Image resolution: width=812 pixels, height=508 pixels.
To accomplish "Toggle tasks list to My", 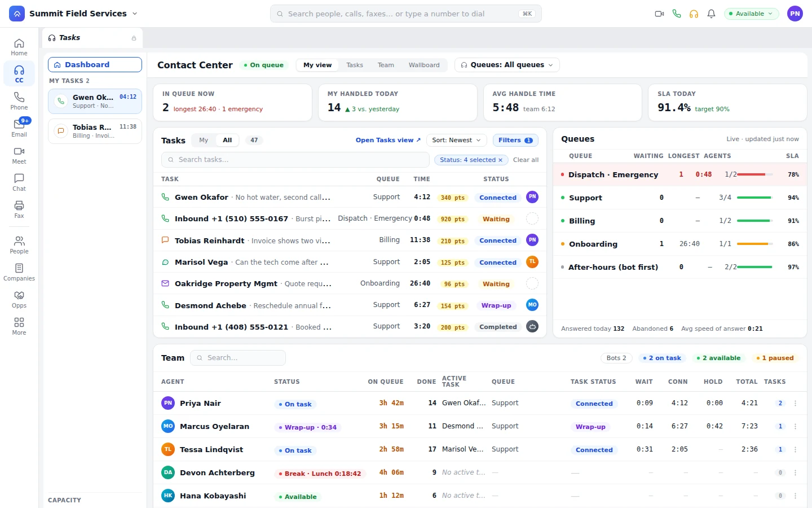I will (204, 141).
